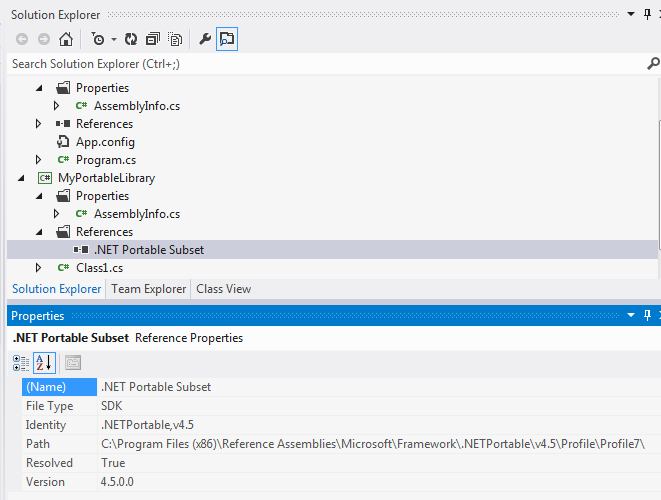661x500 pixels.
Task: Select the File Type property row
Action: [x=341, y=406]
